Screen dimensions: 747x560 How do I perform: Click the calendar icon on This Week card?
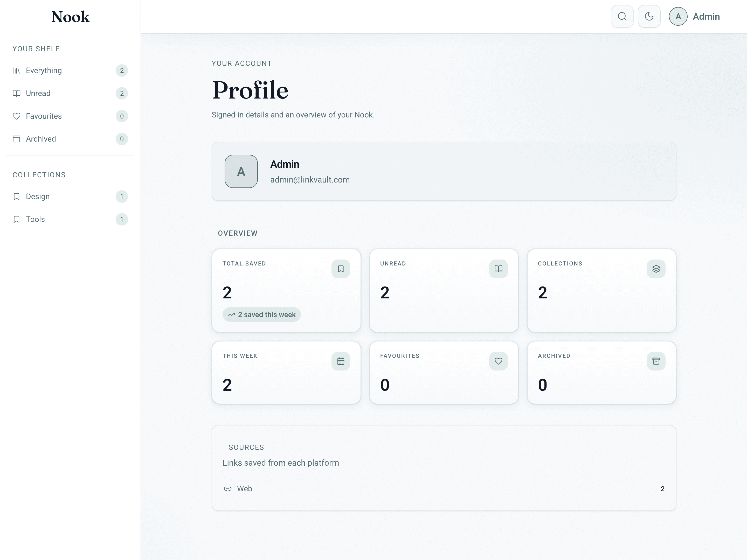click(340, 361)
